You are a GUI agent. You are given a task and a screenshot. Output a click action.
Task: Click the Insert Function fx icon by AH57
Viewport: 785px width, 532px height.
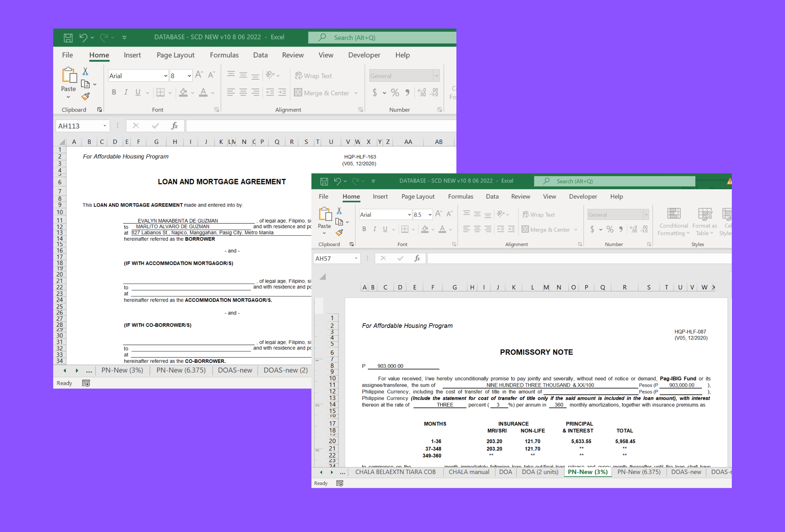(417, 258)
